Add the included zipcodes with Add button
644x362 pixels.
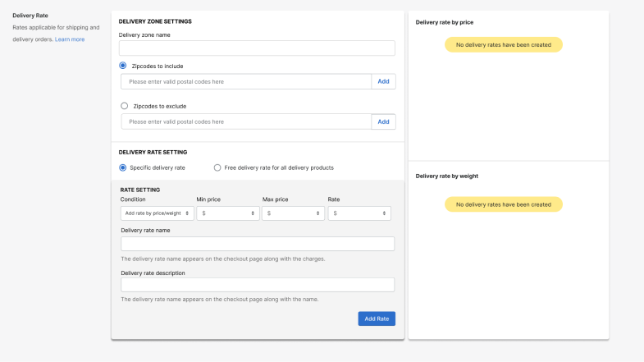[x=384, y=81]
